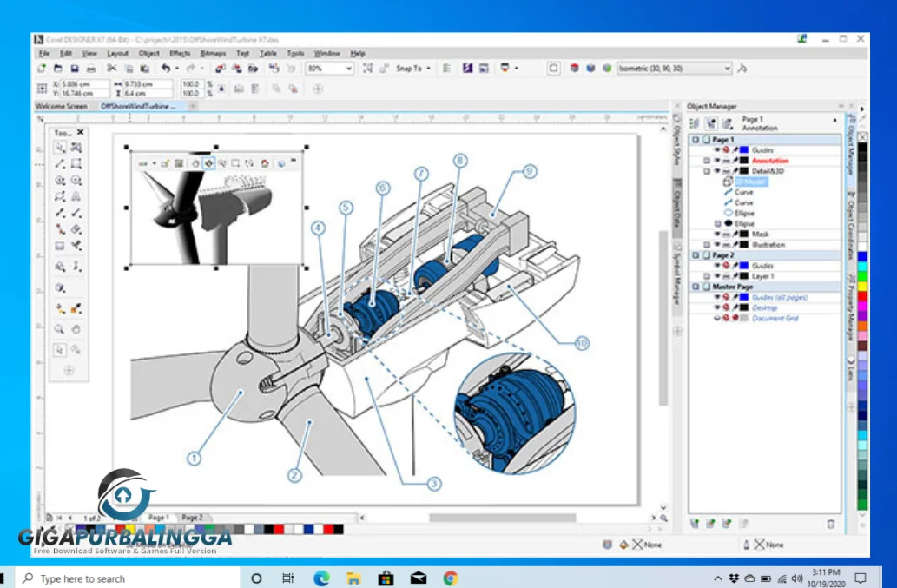Pick the blue swatch in the right palette
This screenshot has height=588, width=897.
(x=862, y=255)
